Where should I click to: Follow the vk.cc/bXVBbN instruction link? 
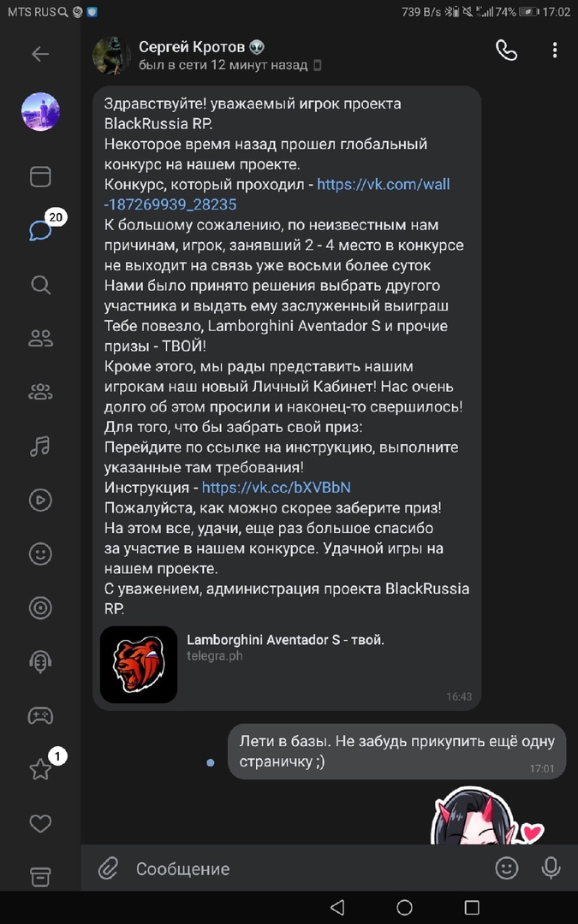pyautogui.click(x=276, y=488)
